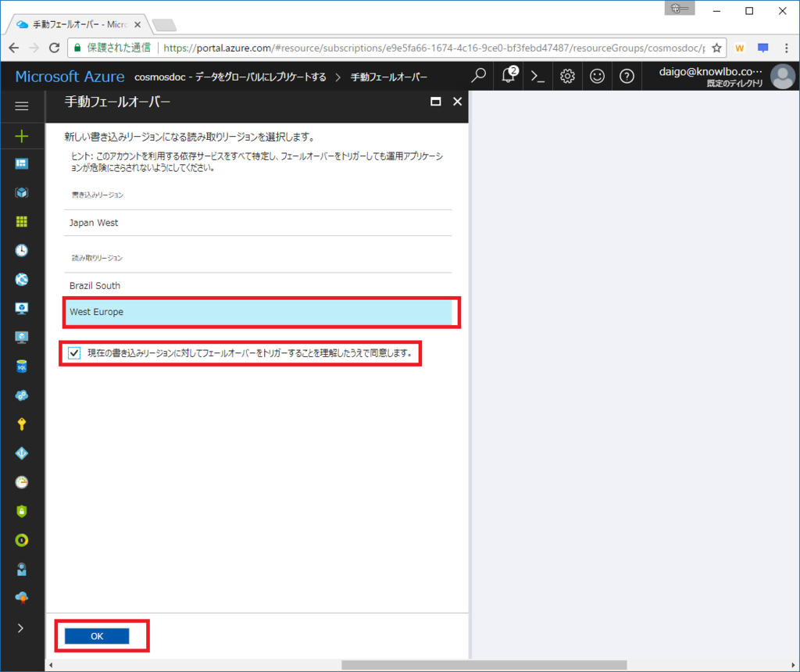Click the address bar URL
Viewport: 800px width, 672px height.
[x=434, y=48]
